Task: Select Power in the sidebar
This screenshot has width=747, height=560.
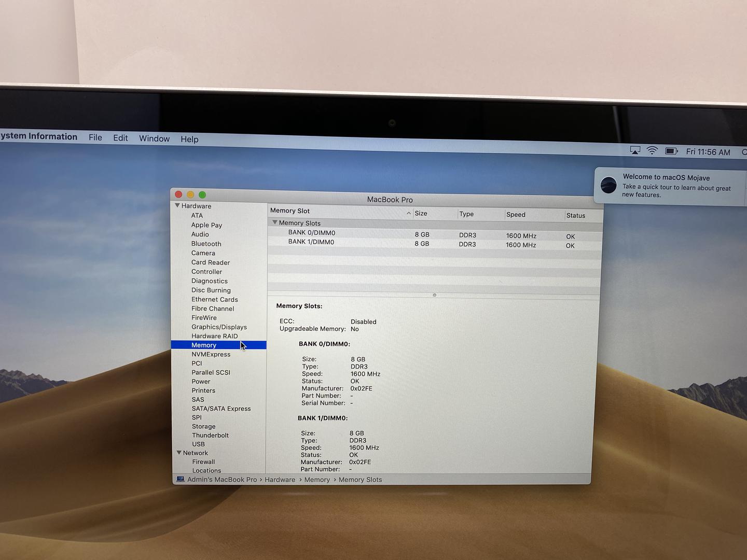Action: pos(201,381)
